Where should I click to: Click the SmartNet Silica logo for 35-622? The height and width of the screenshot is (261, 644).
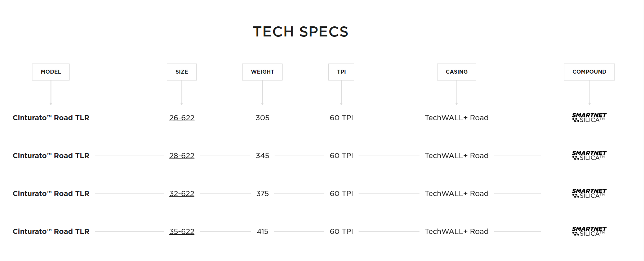click(589, 231)
